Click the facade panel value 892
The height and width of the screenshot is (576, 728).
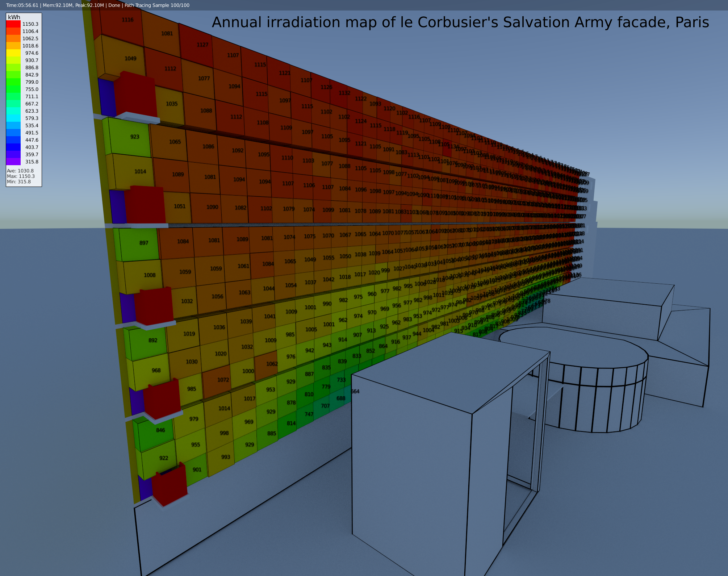(153, 340)
